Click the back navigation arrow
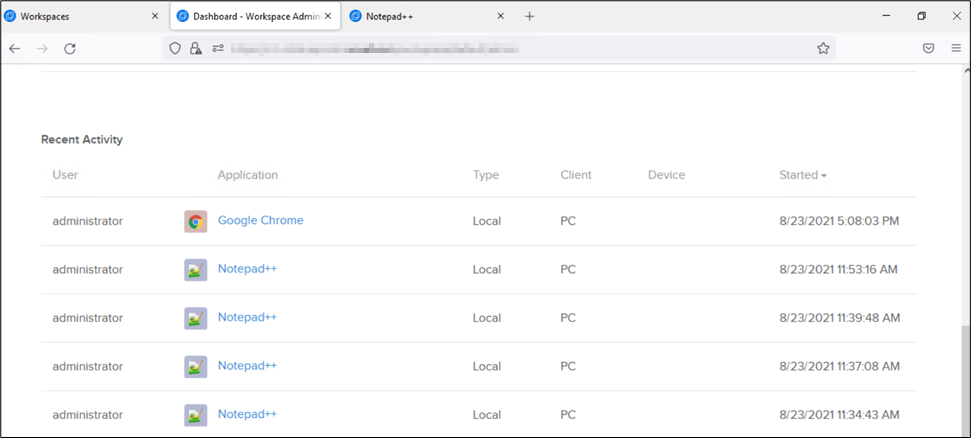This screenshot has height=438, width=971. 15,48
